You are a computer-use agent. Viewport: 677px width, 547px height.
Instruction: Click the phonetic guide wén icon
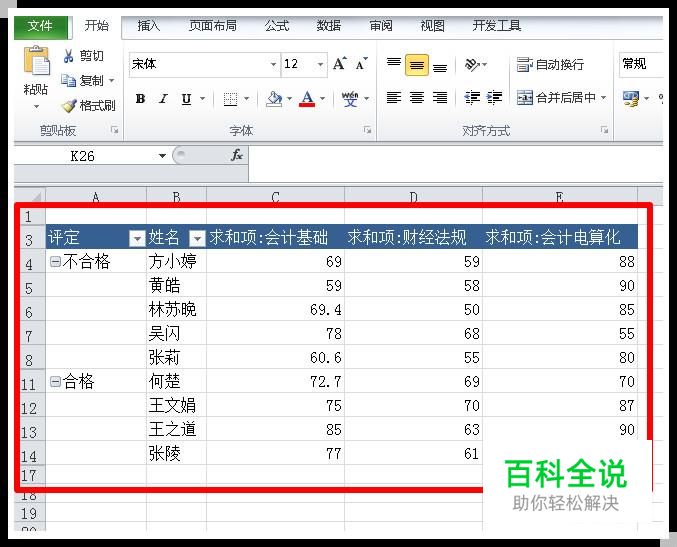tap(350, 99)
